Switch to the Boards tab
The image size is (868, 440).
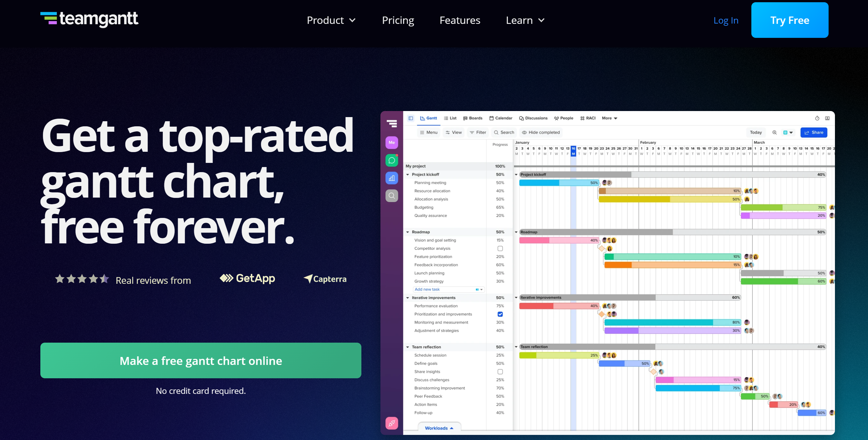coord(472,118)
